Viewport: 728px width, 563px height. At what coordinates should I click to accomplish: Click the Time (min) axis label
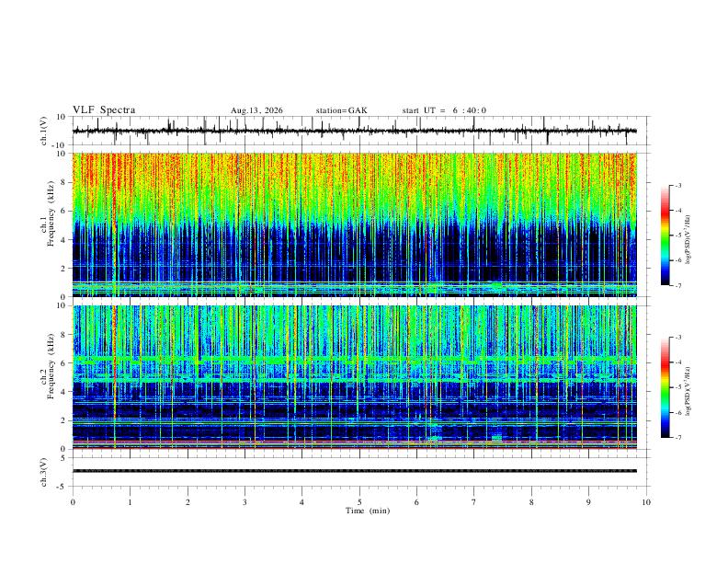coord(368,511)
